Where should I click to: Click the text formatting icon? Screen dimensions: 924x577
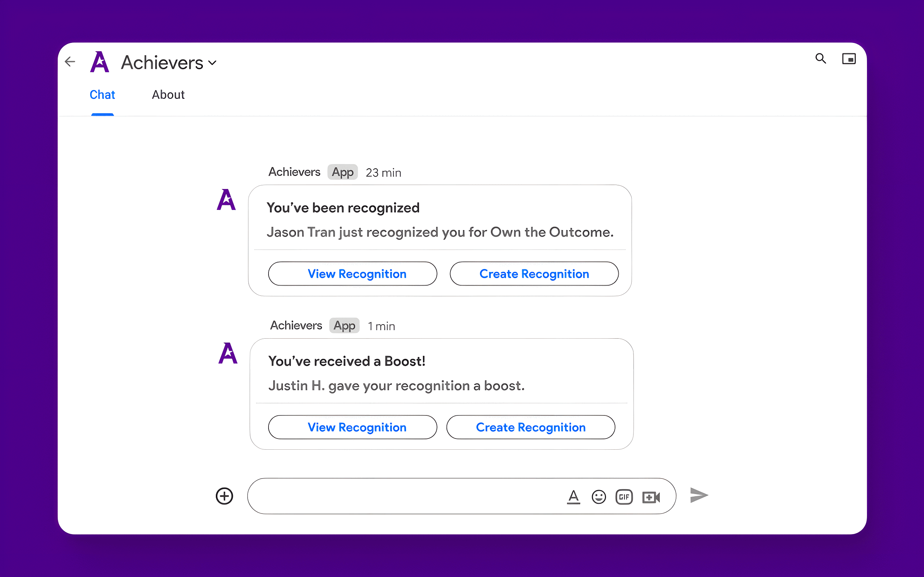pos(571,496)
